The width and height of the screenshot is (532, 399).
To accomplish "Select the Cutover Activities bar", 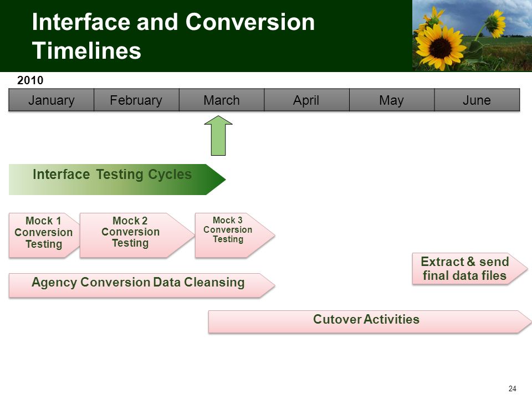I will [x=370, y=321].
